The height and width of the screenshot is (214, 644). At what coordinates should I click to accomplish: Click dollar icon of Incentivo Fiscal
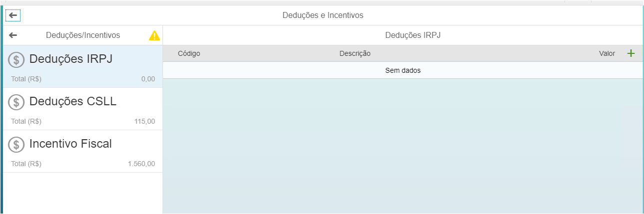16,145
